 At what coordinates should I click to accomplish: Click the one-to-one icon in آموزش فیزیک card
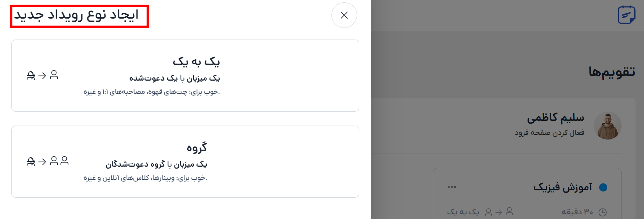click(x=499, y=212)
